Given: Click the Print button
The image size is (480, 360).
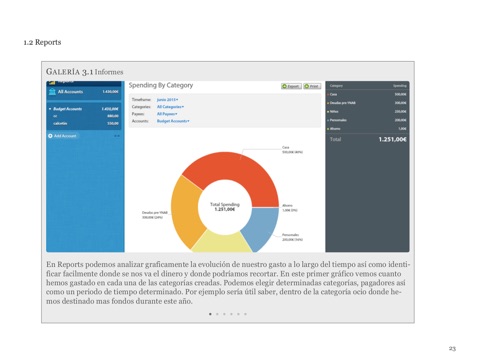Looking at the screenshot, I should pyautogui.click(x=312, y=86).
